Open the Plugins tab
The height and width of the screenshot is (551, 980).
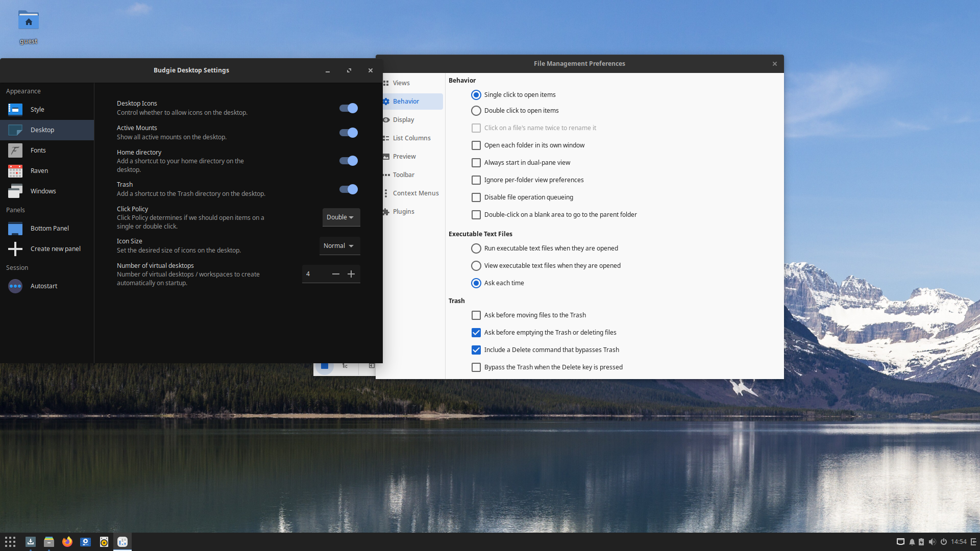(412, 212)
